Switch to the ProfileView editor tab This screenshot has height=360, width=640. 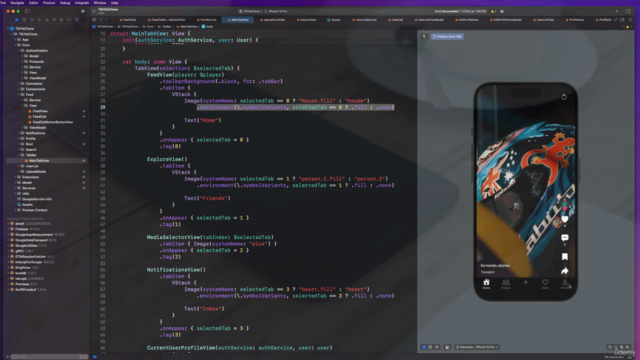575,20
